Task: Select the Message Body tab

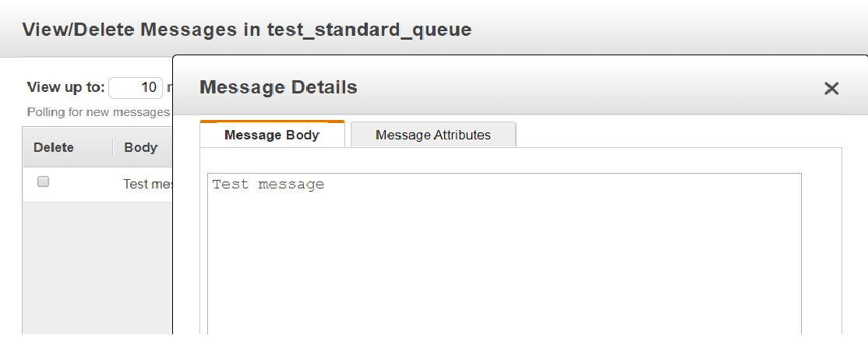Action: tap(272, 135)
